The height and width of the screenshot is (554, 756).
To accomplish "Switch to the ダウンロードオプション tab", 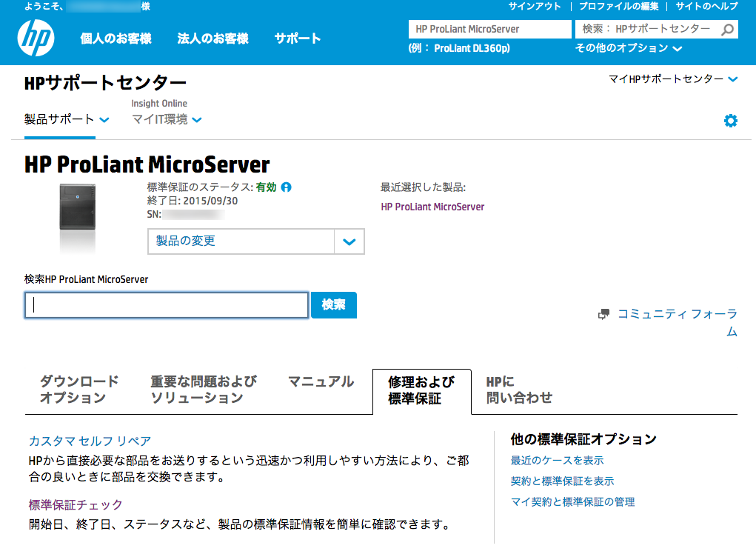I will point(79,390).
